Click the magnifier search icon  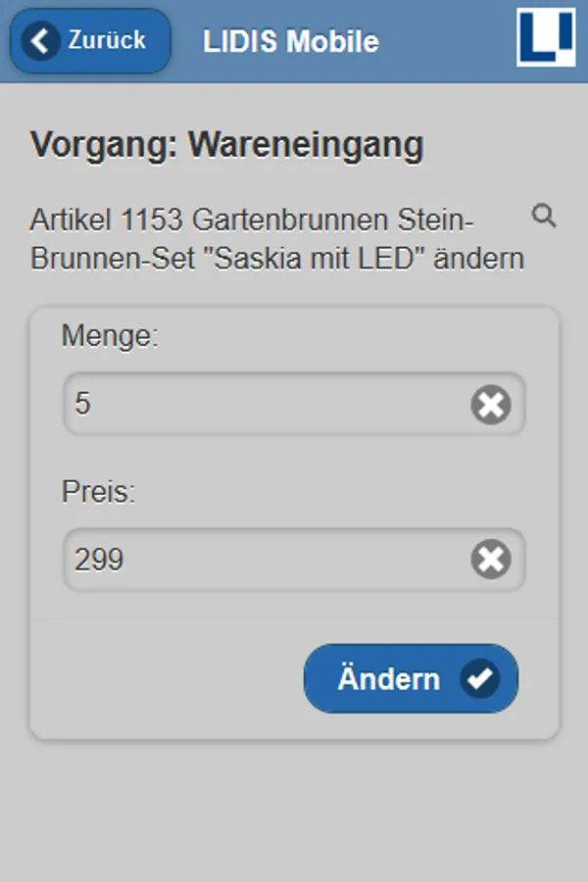click(x=544, y=217)
